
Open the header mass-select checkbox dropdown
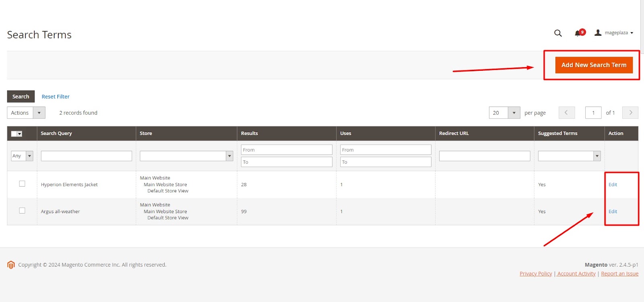click(17, 134)
